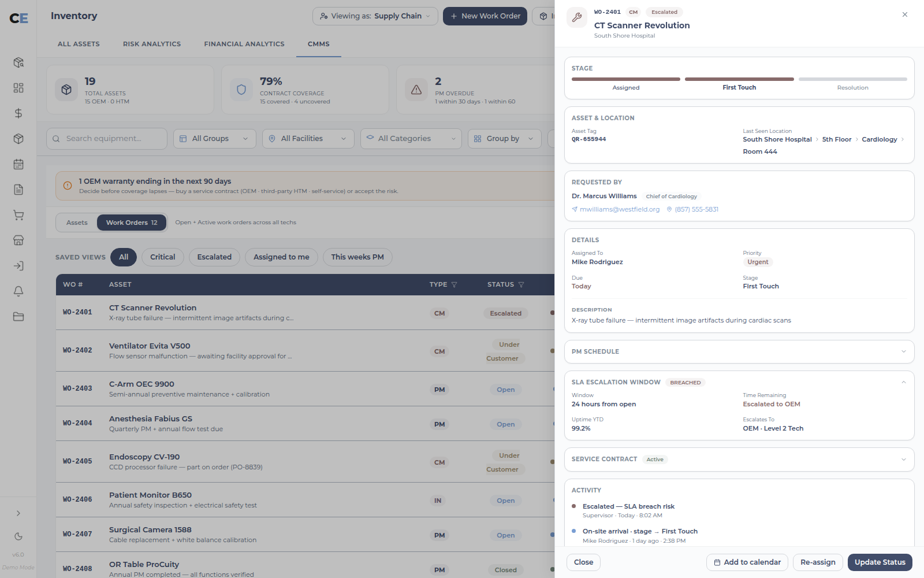Image resolution: width=924 pixels, height=578 pixels.
Task: Open the All Groups dropdown
Action: pos(214,139)
